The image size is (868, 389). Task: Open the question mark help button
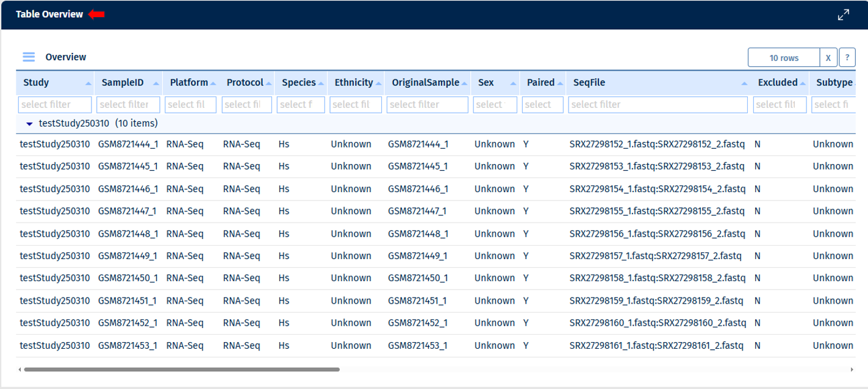tap(847, 58)
